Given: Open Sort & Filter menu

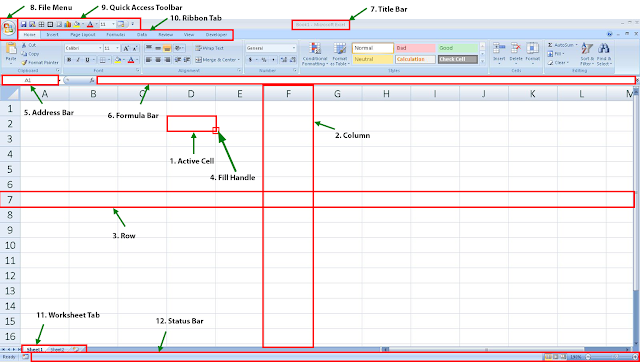Looking at the screenshot, I should pos(587,54).
